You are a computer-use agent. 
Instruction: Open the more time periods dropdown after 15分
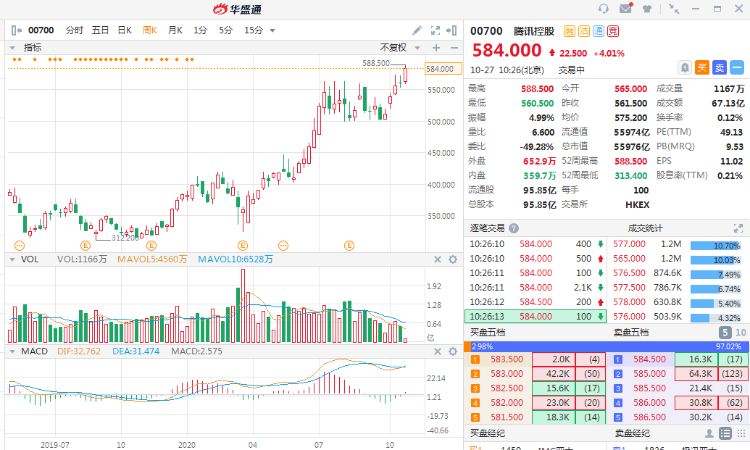coord(273,31)
